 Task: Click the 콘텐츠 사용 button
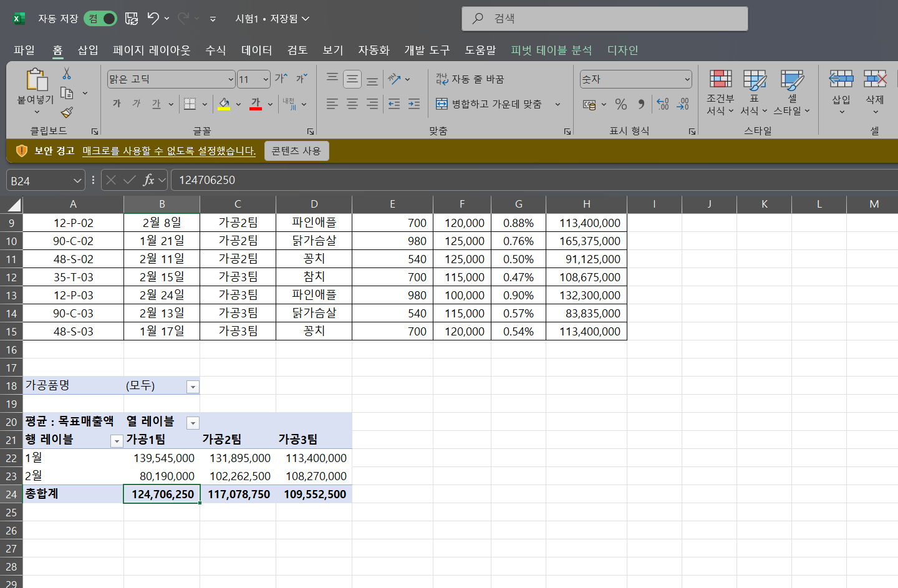[x=296, y=151]
